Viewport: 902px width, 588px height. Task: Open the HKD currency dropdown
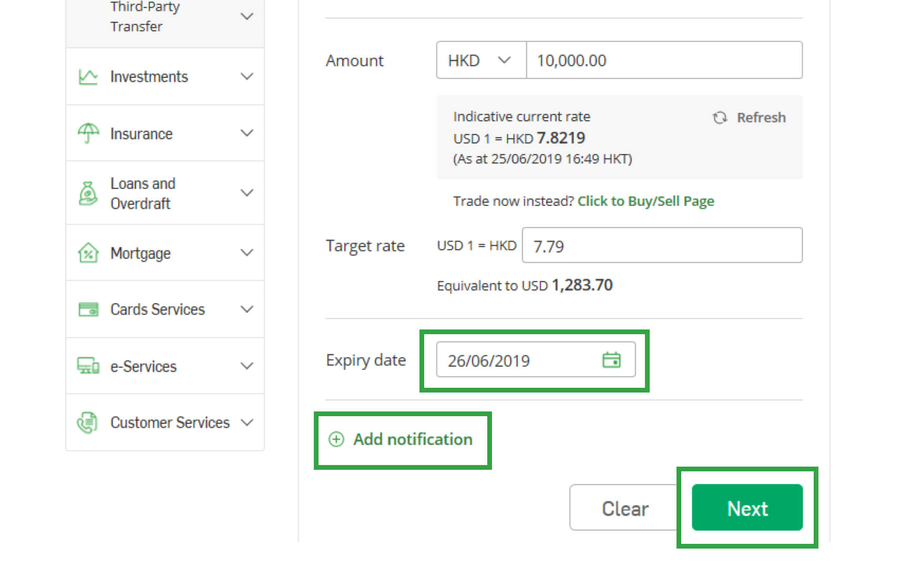coord(480,60)
